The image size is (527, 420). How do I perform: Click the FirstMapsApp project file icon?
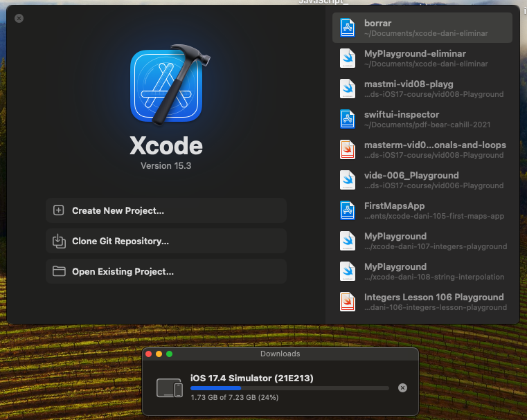(x=348, y=210)
